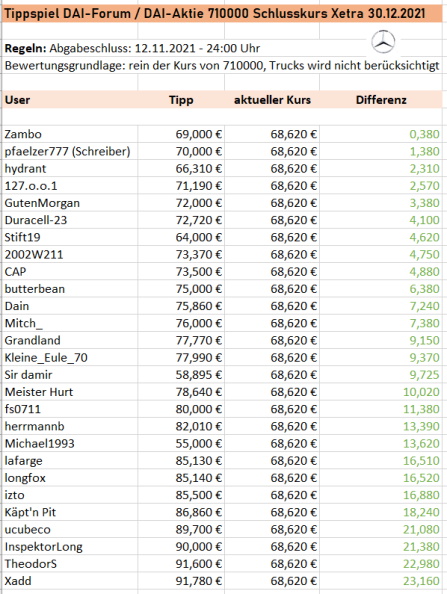Viewport: 447px width, 594px height.
Task: Select the User column header
Action: [x=70, y=100]
